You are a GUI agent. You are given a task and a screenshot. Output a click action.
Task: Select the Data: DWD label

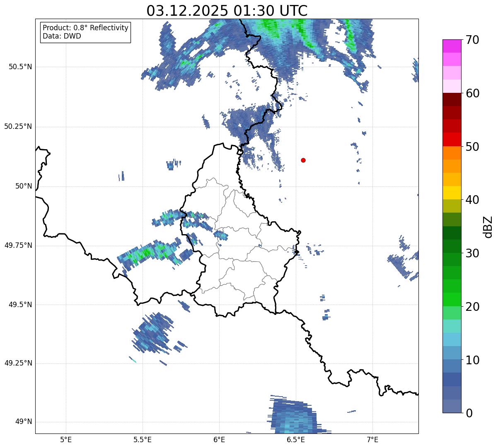pyautogui.click(x=62, y=36)
